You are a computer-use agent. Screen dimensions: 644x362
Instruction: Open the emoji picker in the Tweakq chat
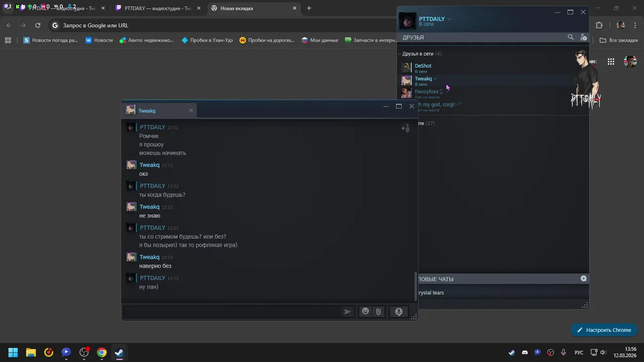tap(365, 312)
